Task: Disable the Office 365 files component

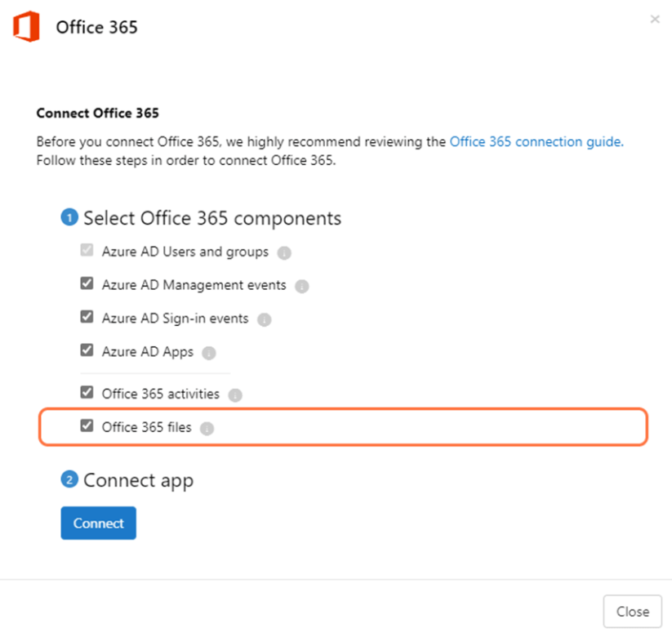Action: (87, 426)
